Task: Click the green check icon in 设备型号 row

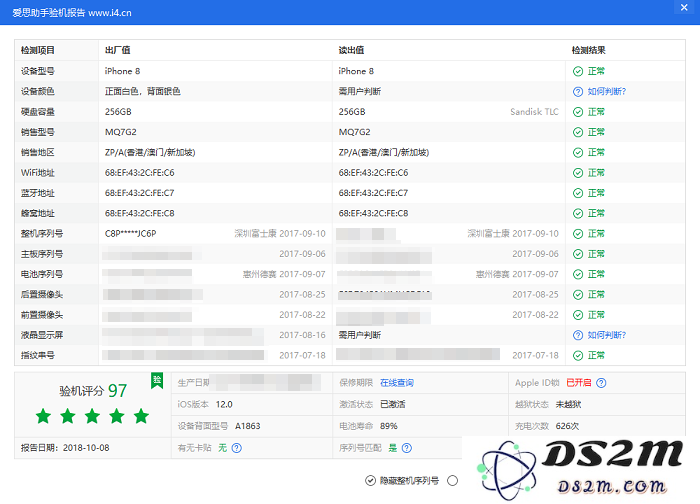Action: [x=578, y=71]
